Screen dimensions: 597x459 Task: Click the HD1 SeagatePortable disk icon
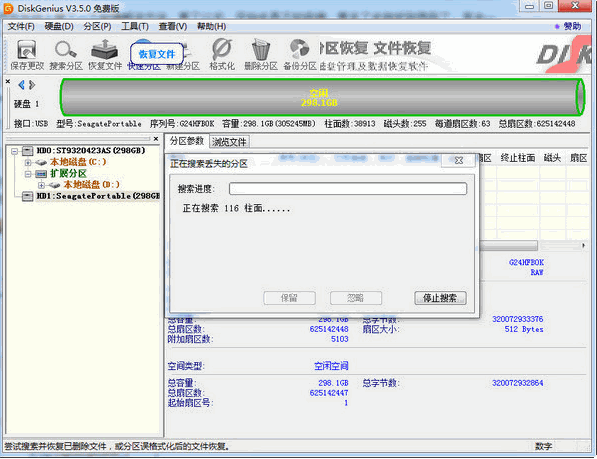coord(27,196)
